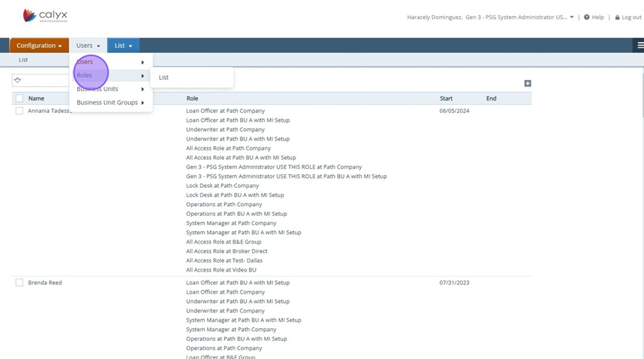Expand Users submenu arrow
The height and width of the screenshot is (359, 644).
143,63
